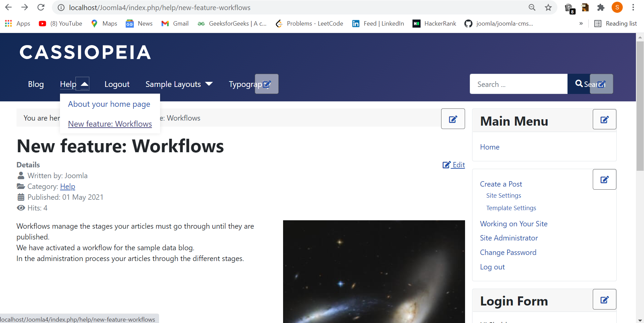The width and height of the screenshot is (644, 323).
Task: Click the CASSIOPEIA site logo
Action: pyautogui.click(x=85, y=53)
